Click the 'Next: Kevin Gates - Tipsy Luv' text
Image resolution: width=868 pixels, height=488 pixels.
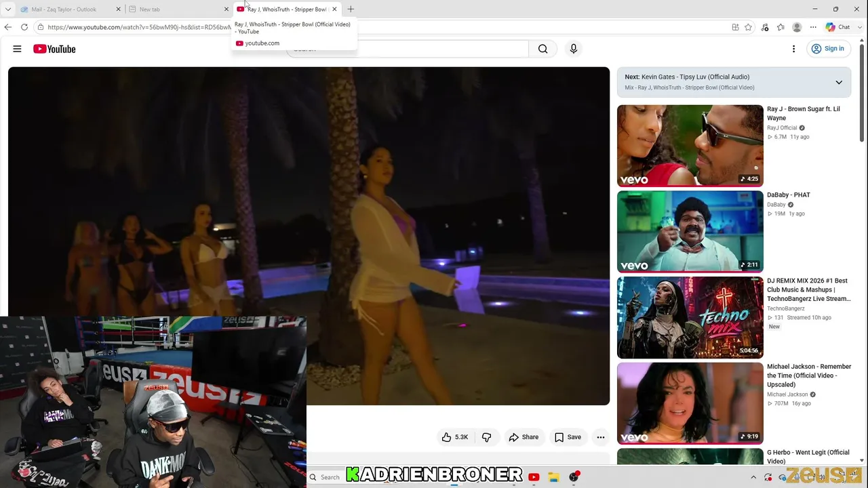(687, 77)
